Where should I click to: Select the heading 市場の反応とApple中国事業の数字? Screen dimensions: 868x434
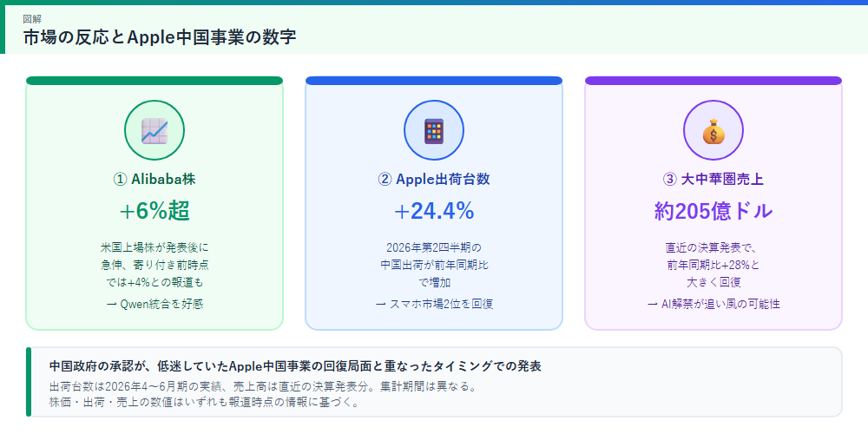click(160, 37)
